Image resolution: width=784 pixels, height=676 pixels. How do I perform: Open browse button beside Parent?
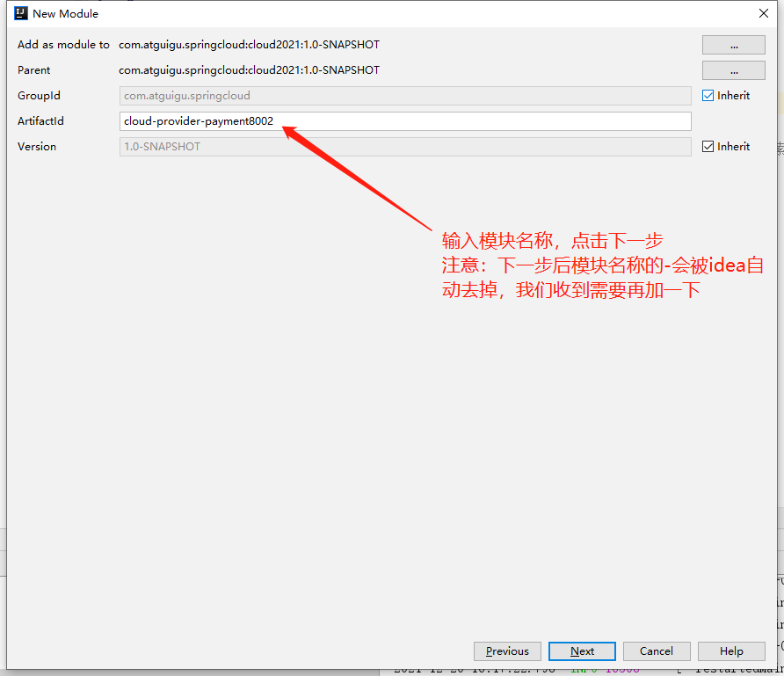click(x=734, y=70)
